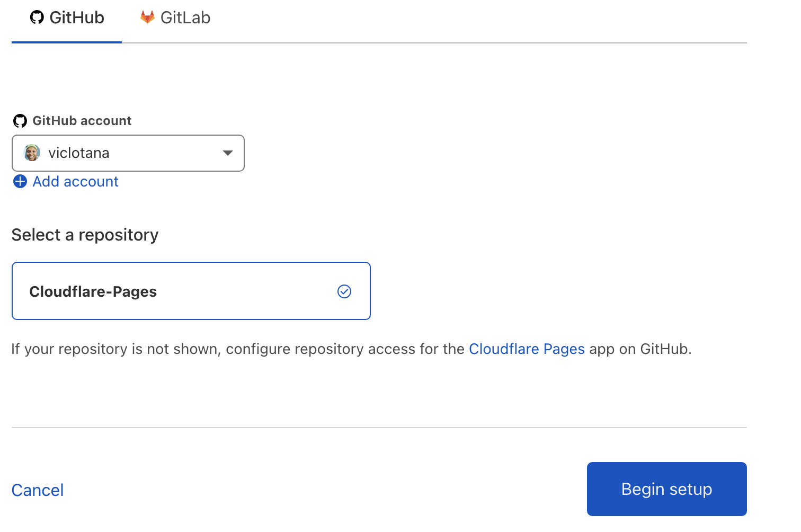
Task: Click the octocat icon beside GitHub account label
Action: (20, 121)
